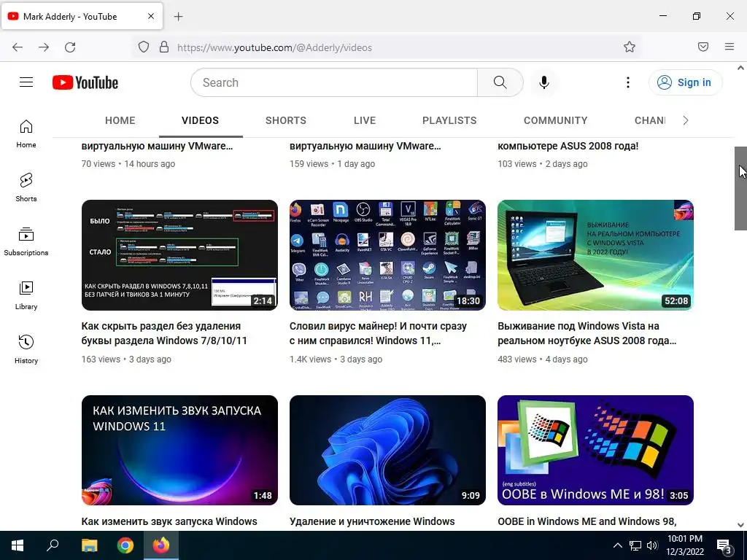This screenshot has height=560, width=747.
Task: Click the search magnifier button
Action: tap(500, 82)
